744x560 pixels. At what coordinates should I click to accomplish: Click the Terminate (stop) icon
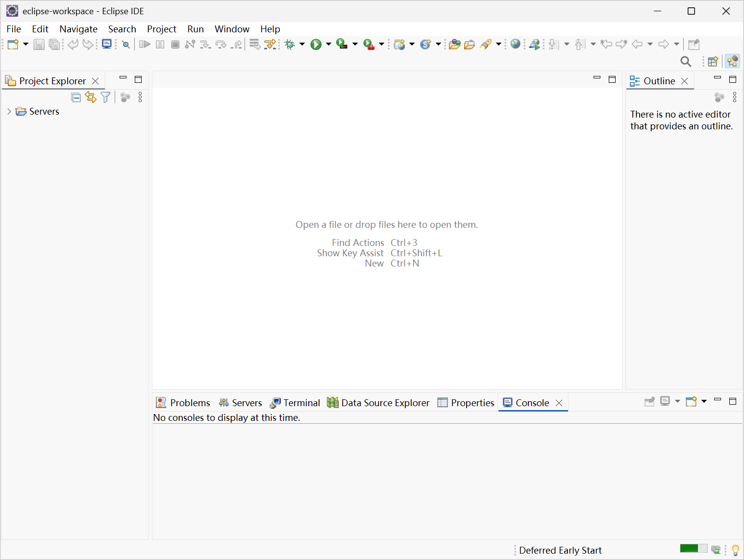[175, 45]
